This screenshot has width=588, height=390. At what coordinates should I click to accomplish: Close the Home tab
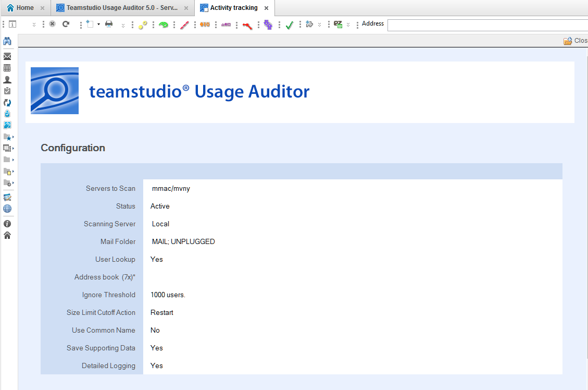point(42,8)
